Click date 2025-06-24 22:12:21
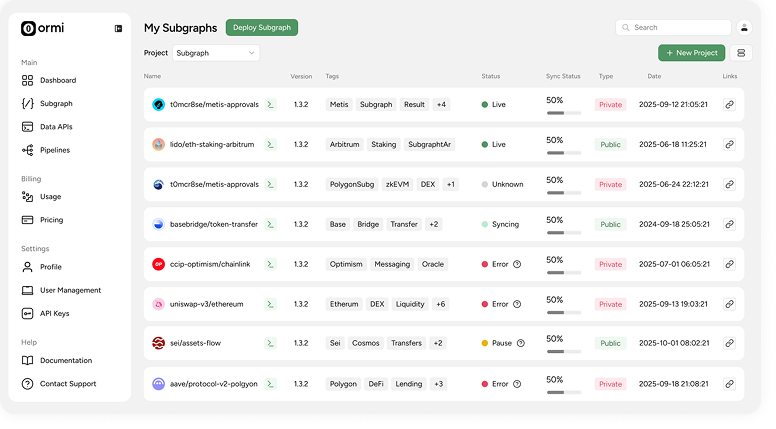This screenshot has height=429, width=776. 673,184
